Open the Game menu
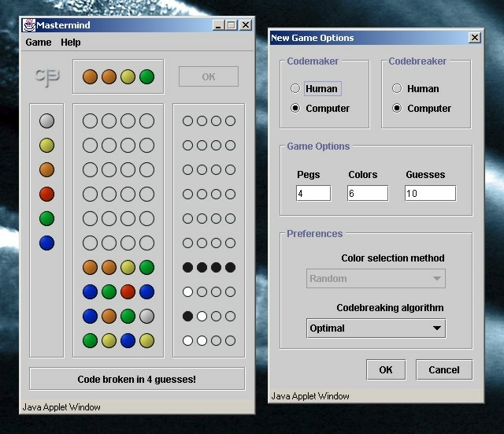Screen dimensions: 504x434 coord(39,43)
